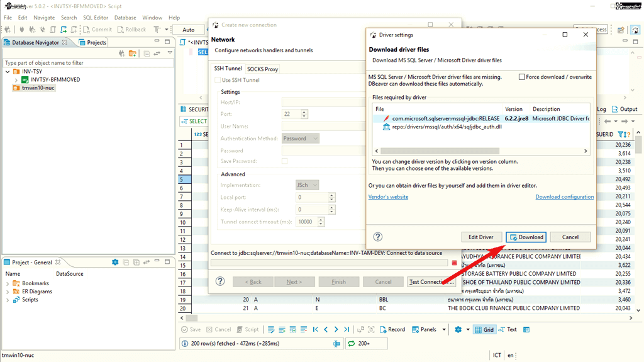The width and height of the screenshot is (644, 362).
Task: Select the mssql-jdbc:RELEASE driver file row
Action: (x=481, y=118)
